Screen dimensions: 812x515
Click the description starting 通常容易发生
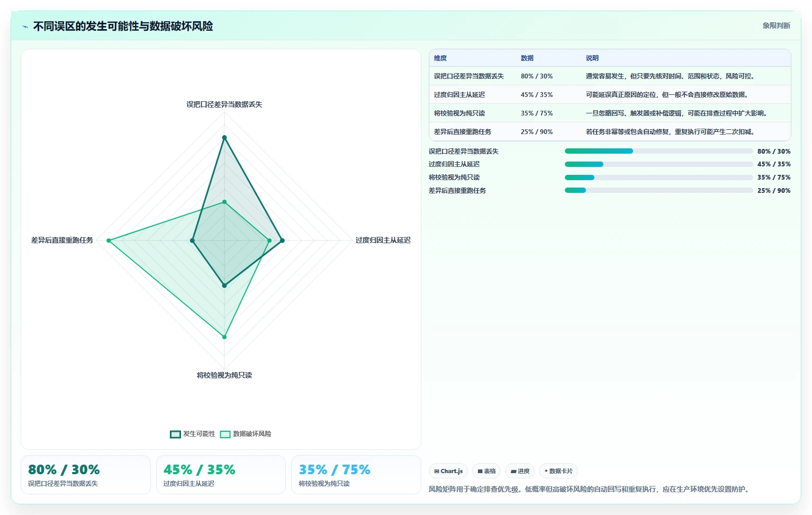[x=670, y=76]
